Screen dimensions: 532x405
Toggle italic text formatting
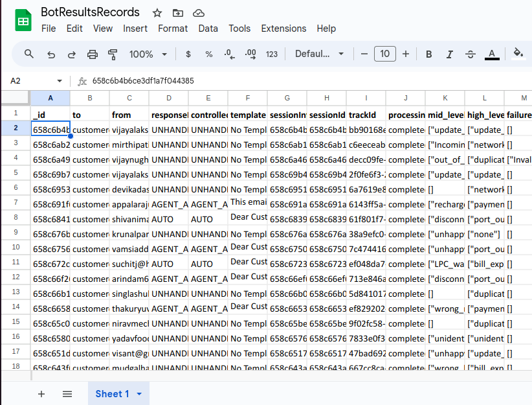(450, 54)
